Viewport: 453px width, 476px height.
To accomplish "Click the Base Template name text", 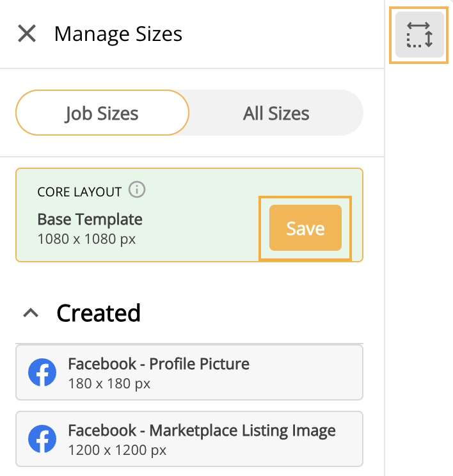I will (90, 219).
